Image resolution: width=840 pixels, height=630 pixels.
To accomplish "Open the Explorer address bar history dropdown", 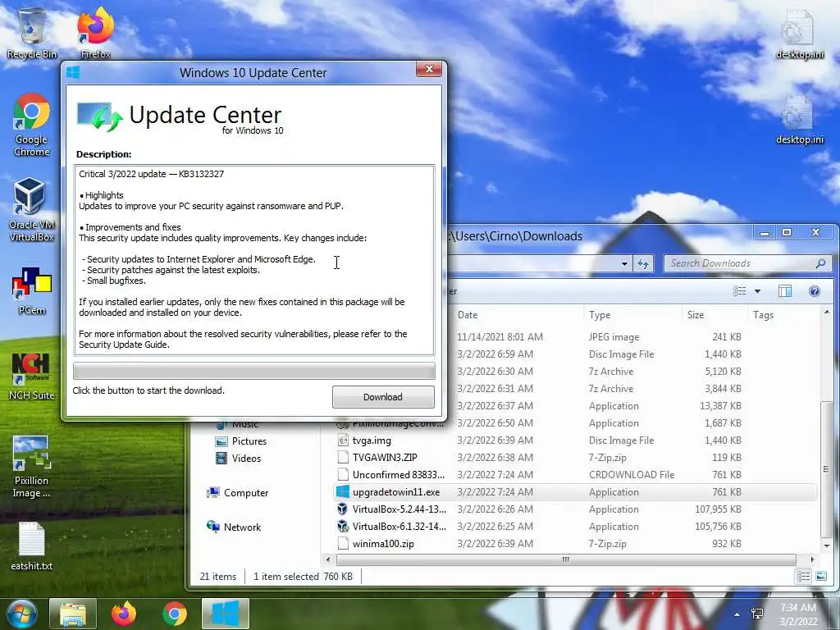I will pyautogui.click(x=624, y=263).
